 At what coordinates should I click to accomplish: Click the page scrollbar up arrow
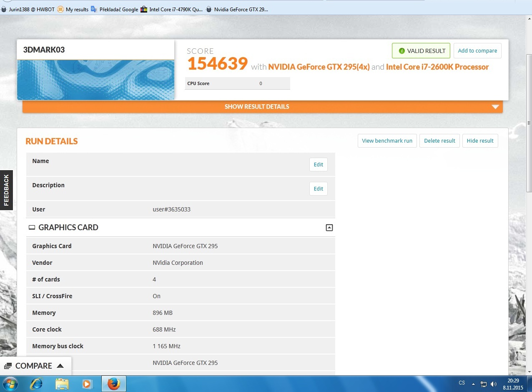529,19
